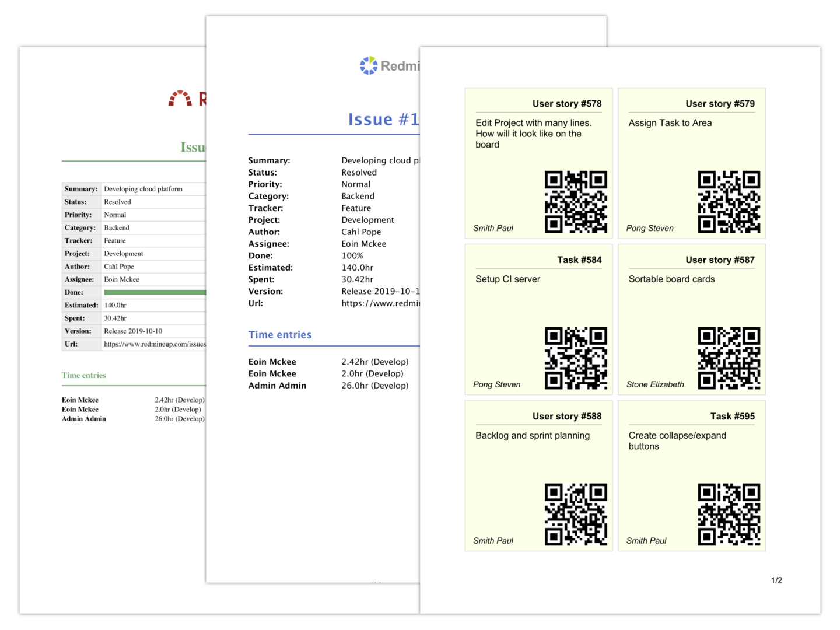Click the QR code on User story #588

(x=576, y=514)
